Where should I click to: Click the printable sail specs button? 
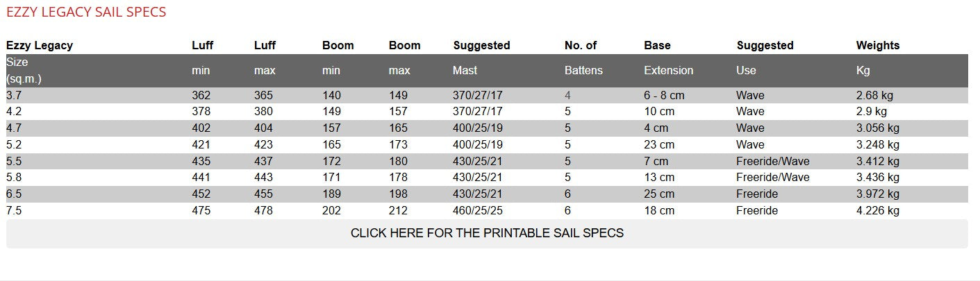[487, 234]
